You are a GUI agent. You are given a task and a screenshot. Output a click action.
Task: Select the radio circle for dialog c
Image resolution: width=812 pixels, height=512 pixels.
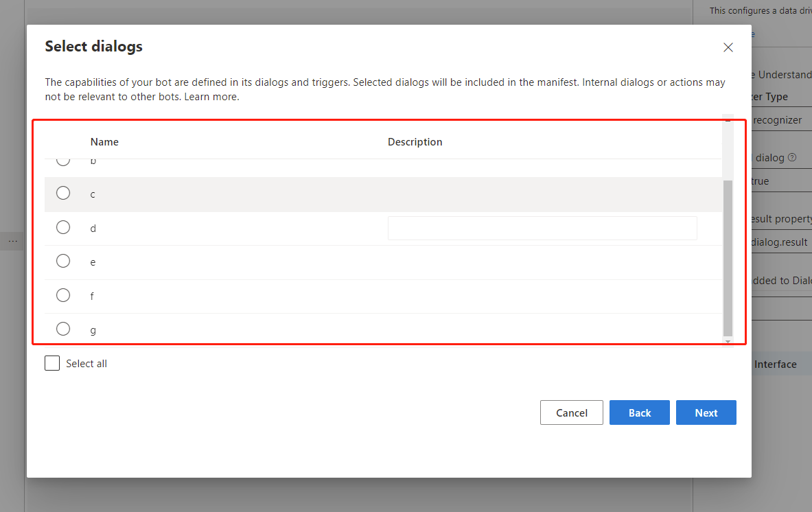click(63, 193)
